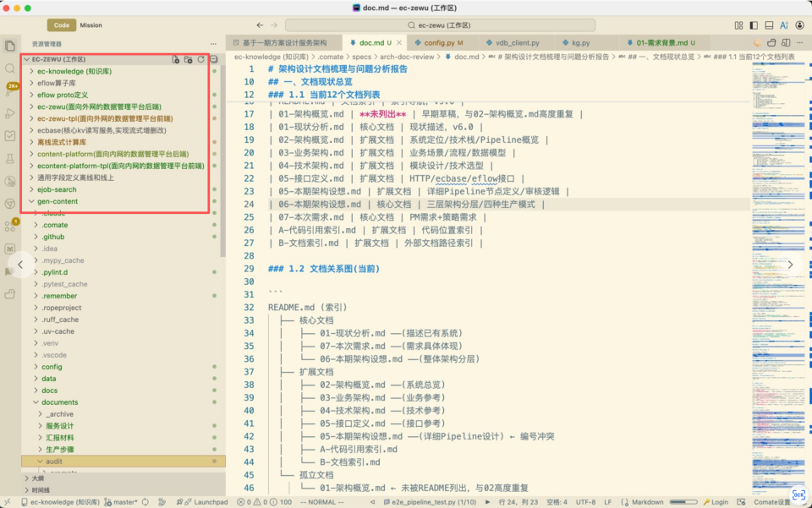This screenshot has width=812, height=508.
Task: Open Comate设置 in the status bar
Action: (771, 502)
